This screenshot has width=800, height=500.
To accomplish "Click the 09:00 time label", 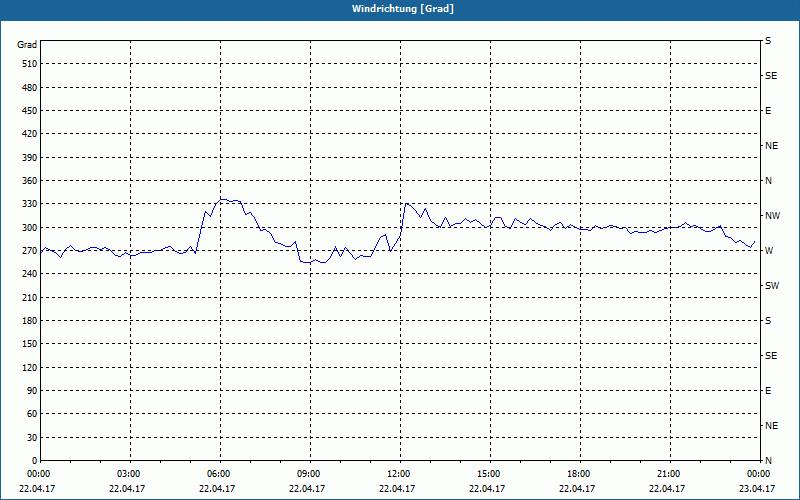I will (309, 474).
